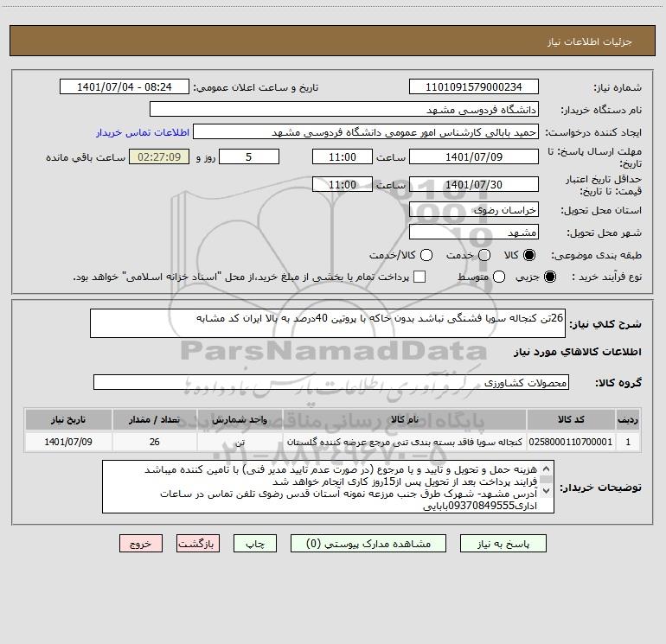The image size is (666, 644).
Task: Click scroll-down arrow in buyer notes box
Action: click(547, 491)
